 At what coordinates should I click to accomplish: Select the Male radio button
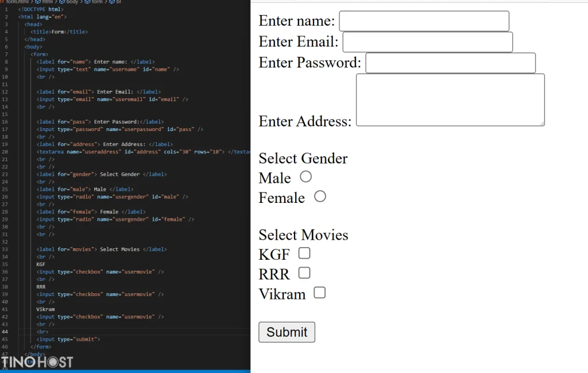tap(305, 176)
